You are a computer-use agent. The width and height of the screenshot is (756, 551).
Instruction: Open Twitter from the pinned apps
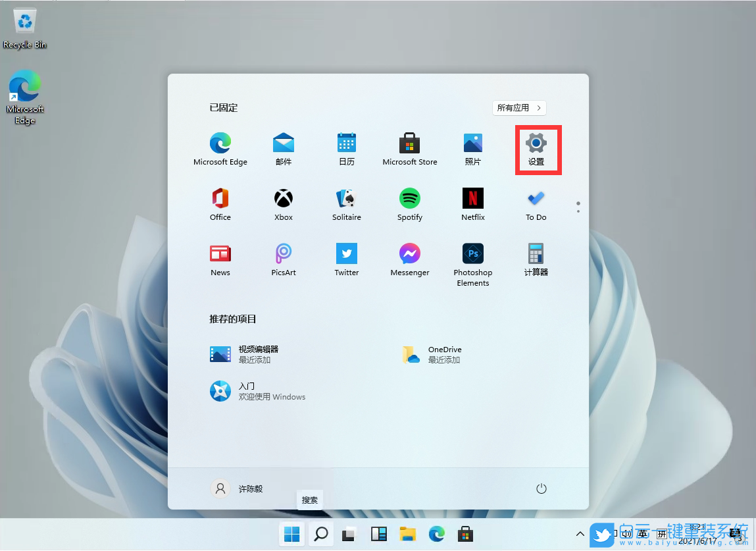coord(346,261)
